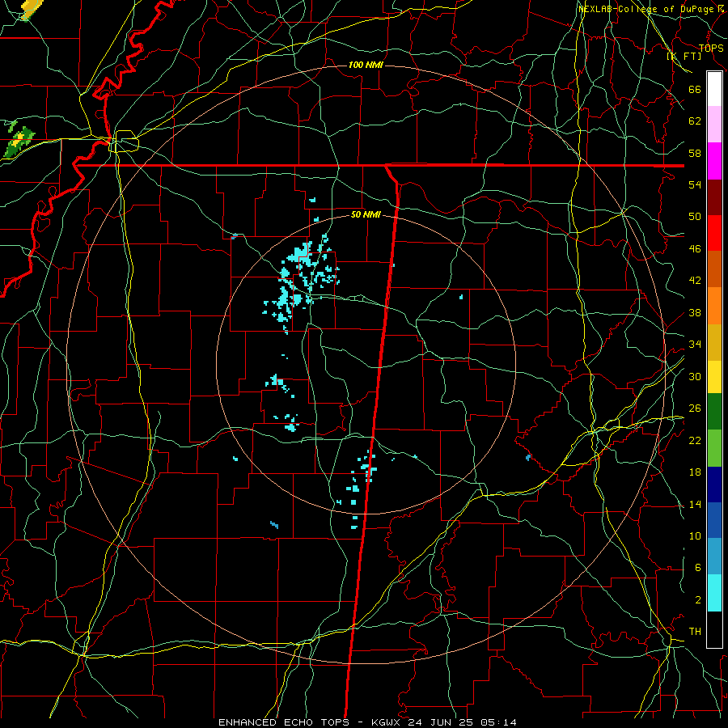Screen dimensions: 728x728
Task: Click the legend value '58'
Action: [x=695, y=153]
